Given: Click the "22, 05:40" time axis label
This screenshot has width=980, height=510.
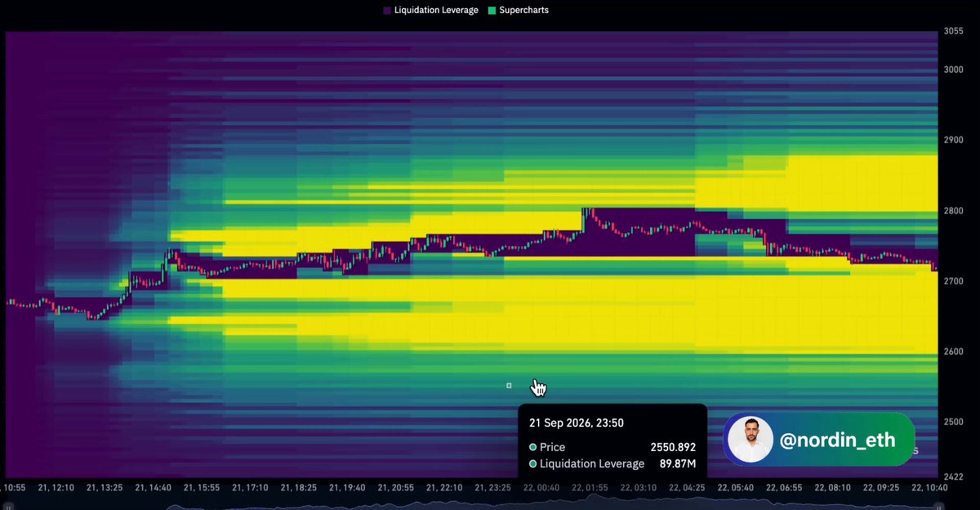Looking at the screenshot, I should (736, 487).
